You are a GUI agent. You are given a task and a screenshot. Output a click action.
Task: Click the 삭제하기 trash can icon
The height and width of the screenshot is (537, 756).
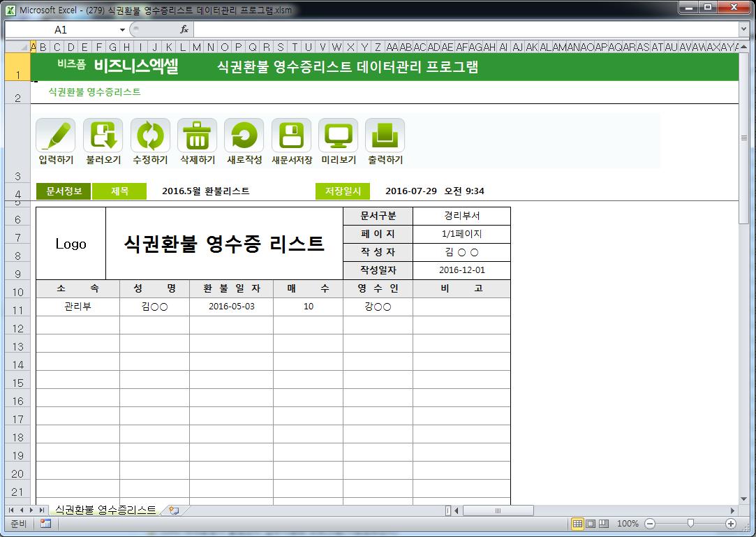tap(197, 135)
